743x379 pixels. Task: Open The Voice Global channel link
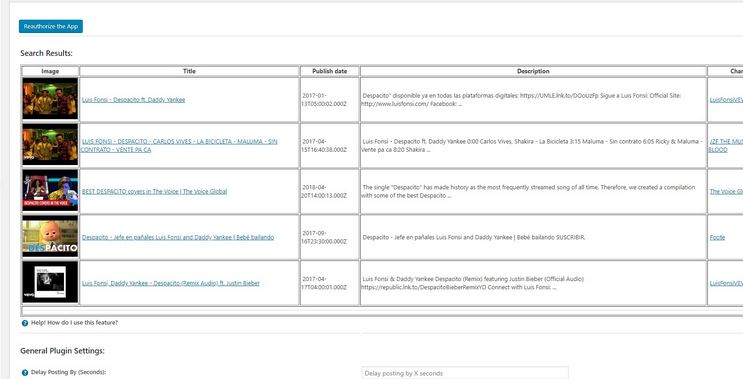click(726, 191)
